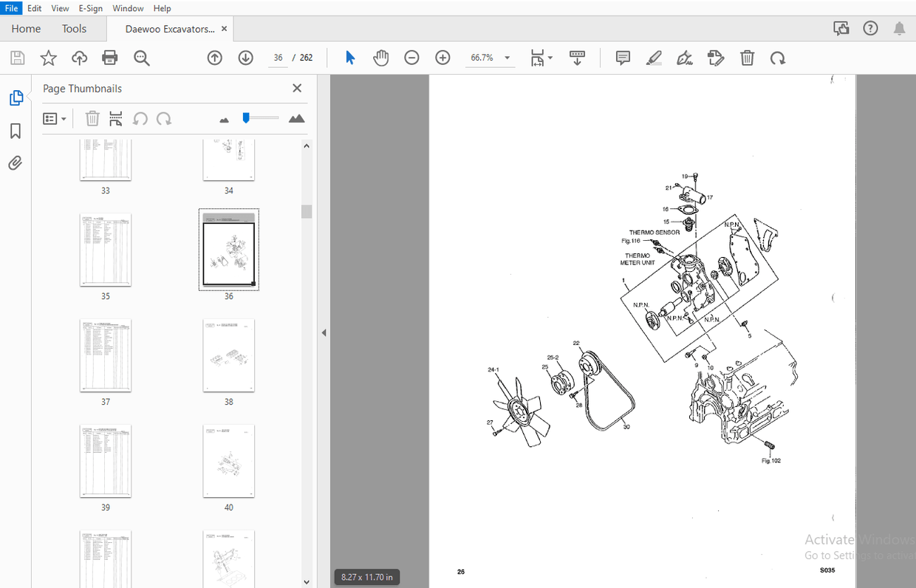Image resolution: width=916 pixels, height=588 pixels.
Task: Open the 66.7% zoom level dropdown
Action: pos(507,58)
